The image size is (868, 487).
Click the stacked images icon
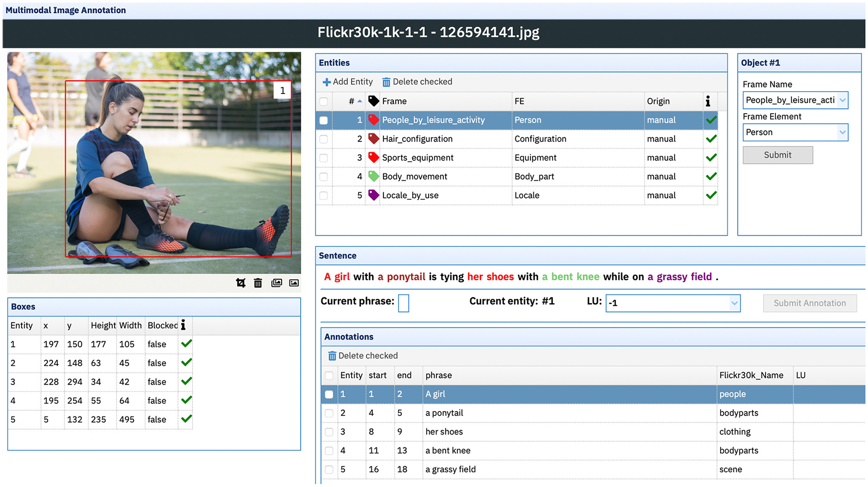click(x=276, y=283)
